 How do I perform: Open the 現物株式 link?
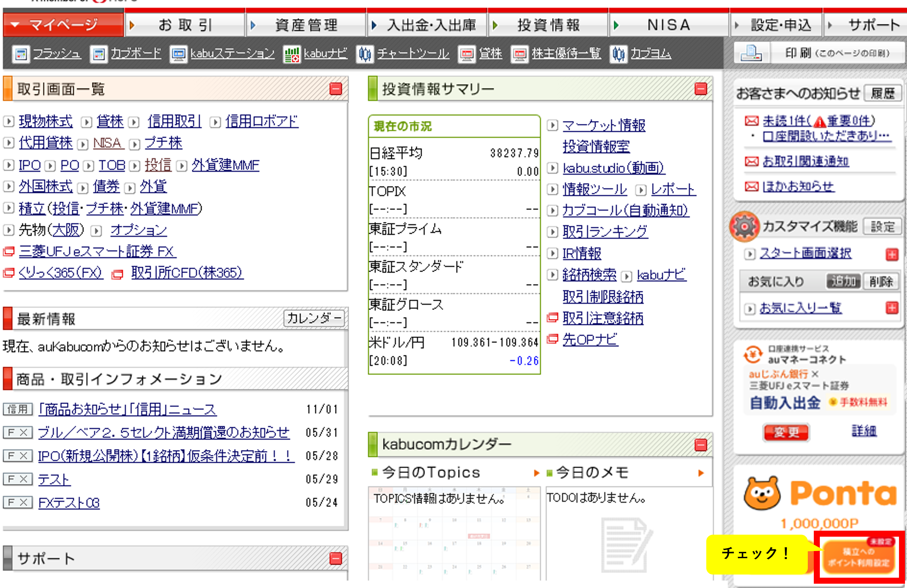click(x=46, y=122)
